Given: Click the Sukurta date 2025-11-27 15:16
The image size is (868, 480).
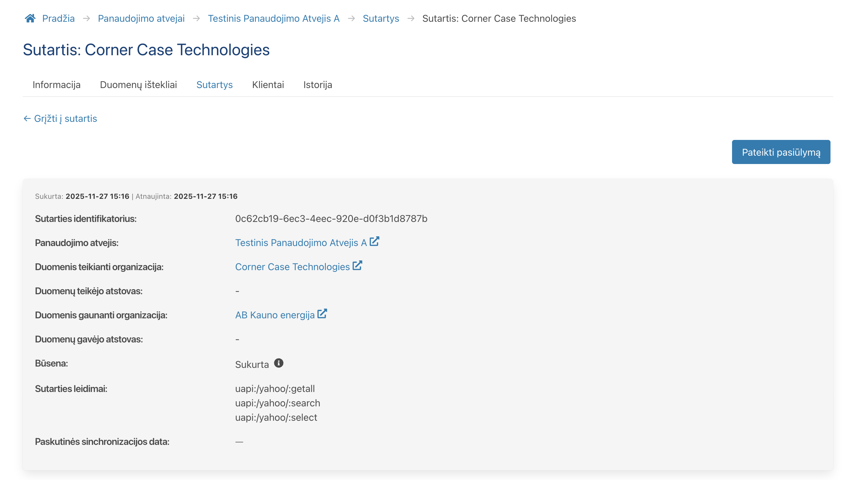Looking at the screenshot, I should pyautogui.click(x=97, y=196).
